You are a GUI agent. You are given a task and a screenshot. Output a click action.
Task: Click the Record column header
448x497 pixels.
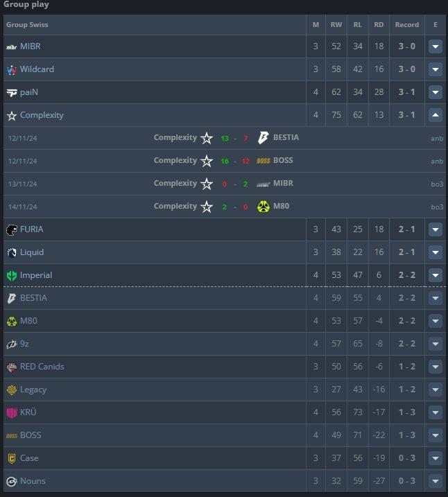click(x=407, y=25)
